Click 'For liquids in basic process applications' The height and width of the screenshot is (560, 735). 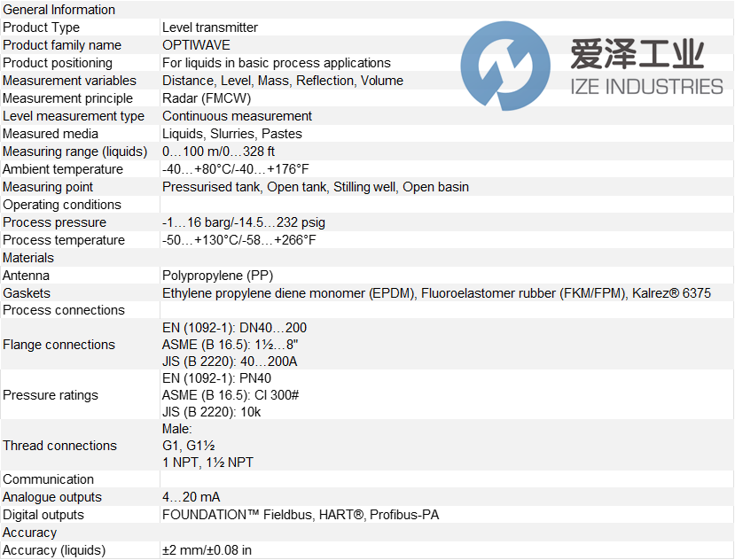point(276,63)
